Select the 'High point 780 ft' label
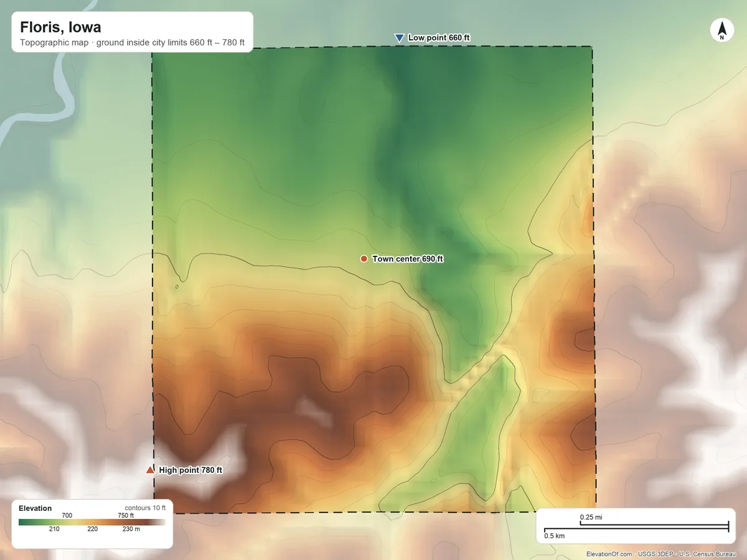This screenshot has width=747, height=560. coord(190,470)
